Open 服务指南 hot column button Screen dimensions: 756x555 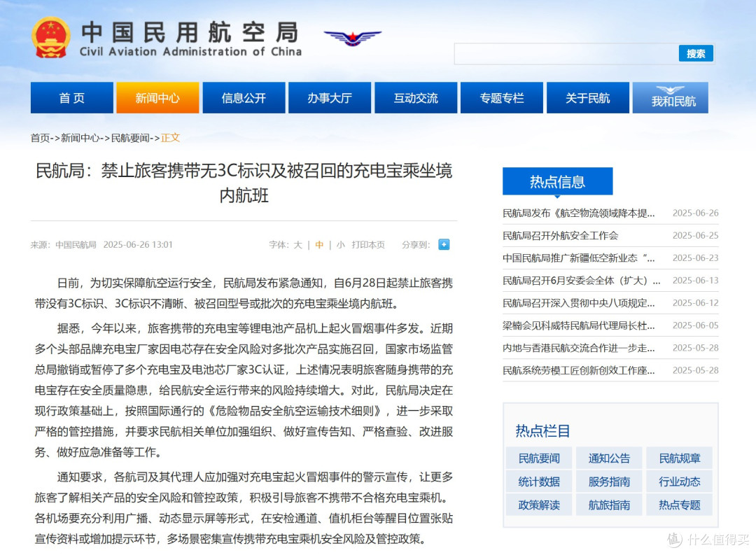click(609, 482)
